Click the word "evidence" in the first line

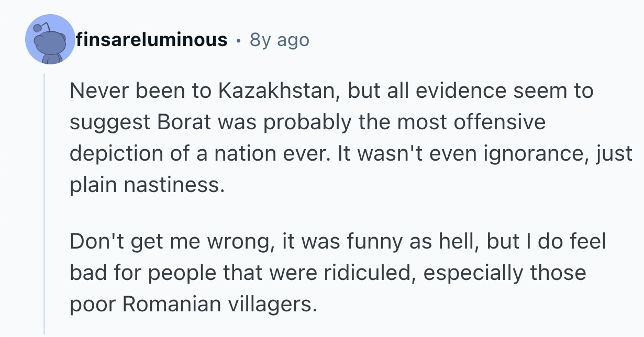coord(456,91)
